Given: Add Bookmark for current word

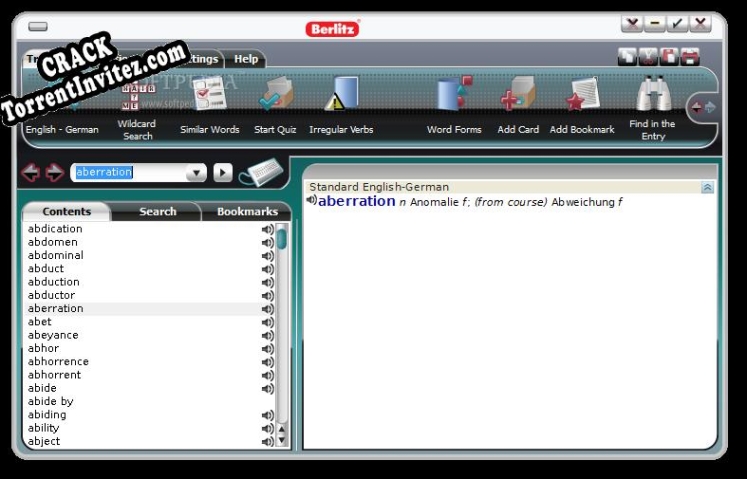Looking at the screenshot, I should click(581, 98).
